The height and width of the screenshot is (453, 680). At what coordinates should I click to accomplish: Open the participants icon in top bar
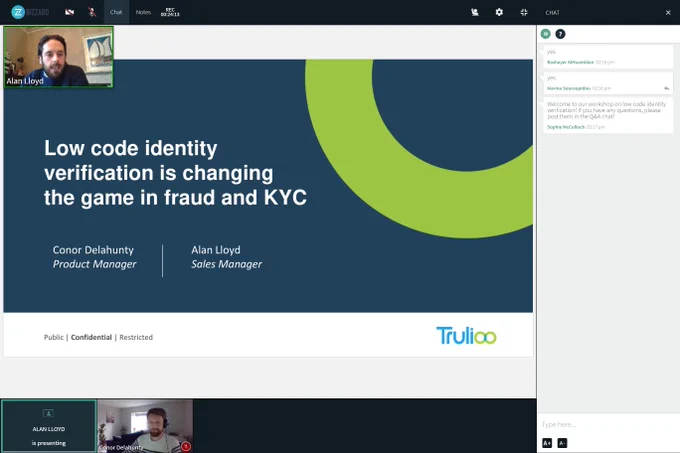click(475, 12)
